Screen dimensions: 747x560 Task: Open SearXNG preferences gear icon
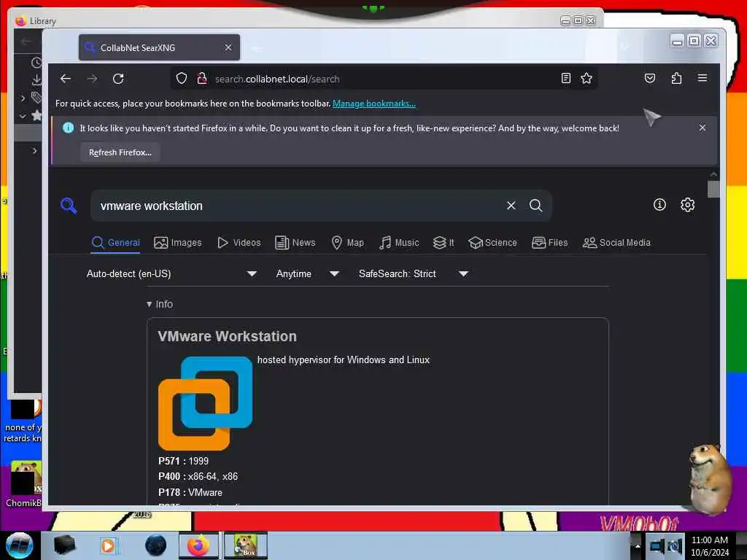687,205
